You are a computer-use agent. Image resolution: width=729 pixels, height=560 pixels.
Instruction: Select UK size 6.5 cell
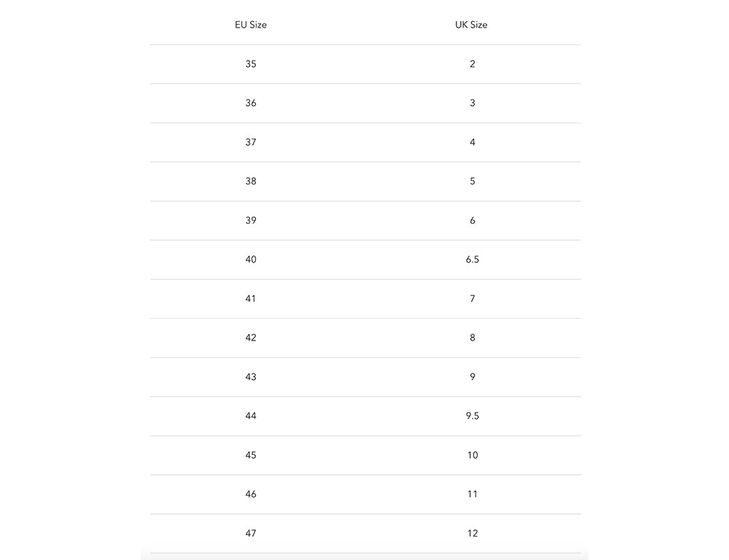point(472,260)
